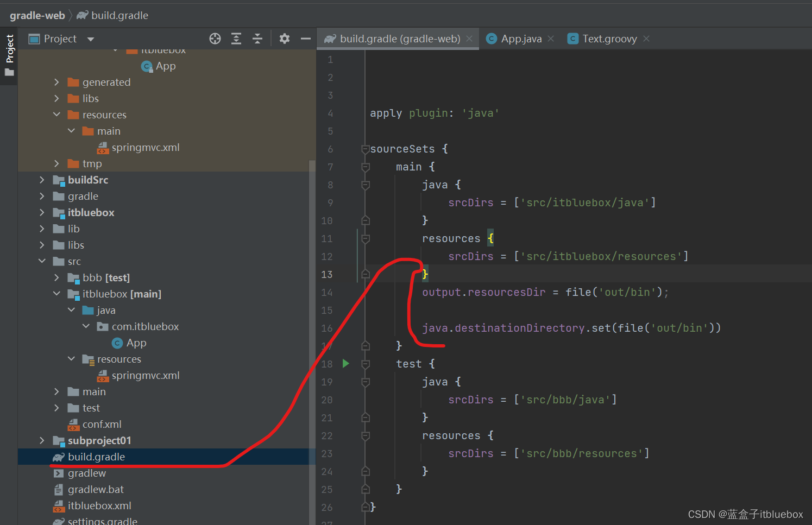Select itbluebox.xml in project tree
The image size is (812, 525).
pos(99,505)
